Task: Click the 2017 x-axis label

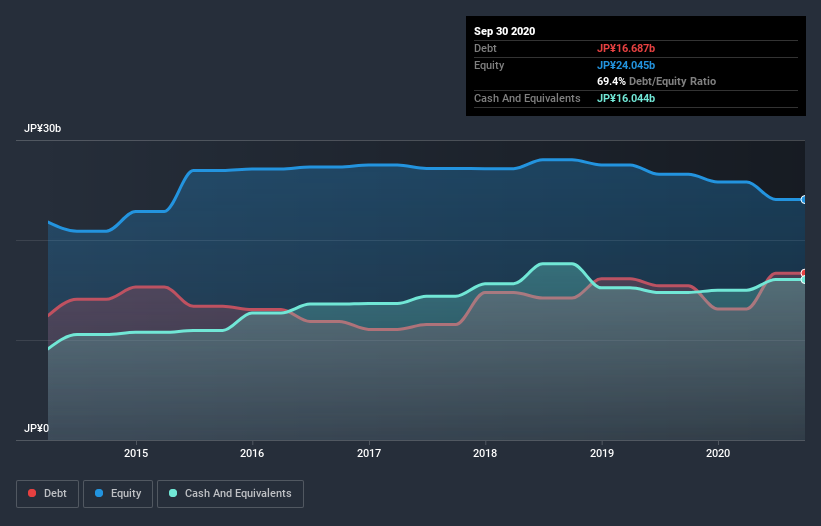Action: point(369,453)
